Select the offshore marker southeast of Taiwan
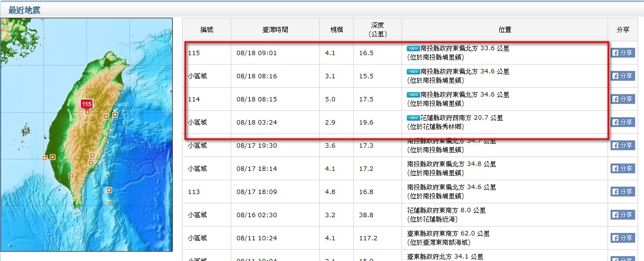This screenshot has width=644, height=261. pos(109,190)
